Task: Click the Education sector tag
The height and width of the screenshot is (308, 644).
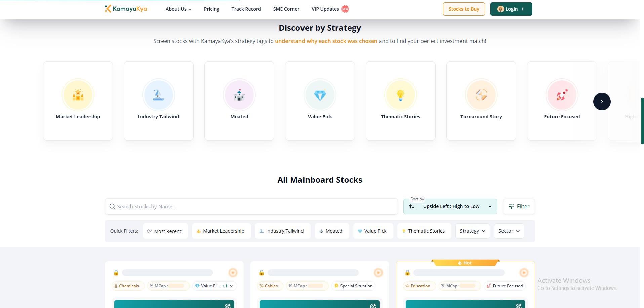Action: point(419,286)
